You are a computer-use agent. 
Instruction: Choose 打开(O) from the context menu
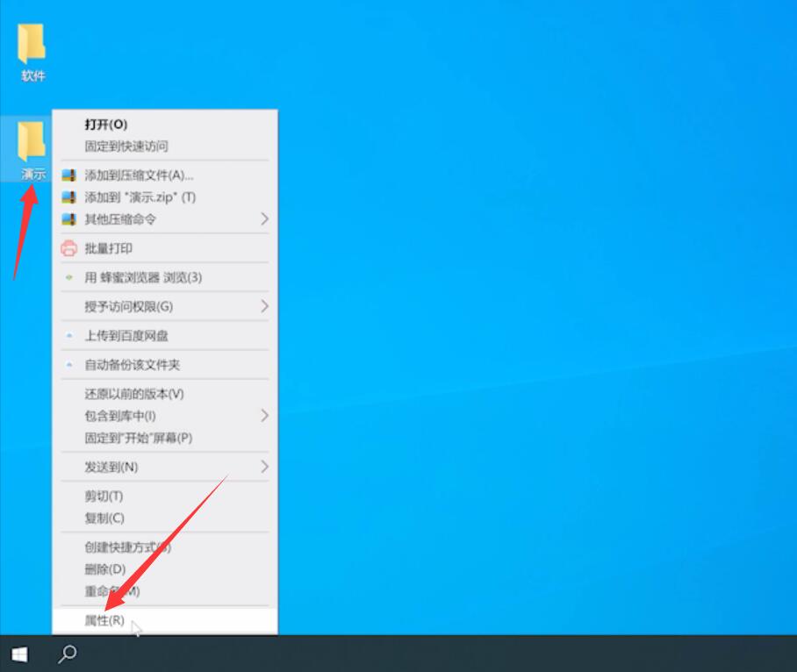(x=165, y=125)
